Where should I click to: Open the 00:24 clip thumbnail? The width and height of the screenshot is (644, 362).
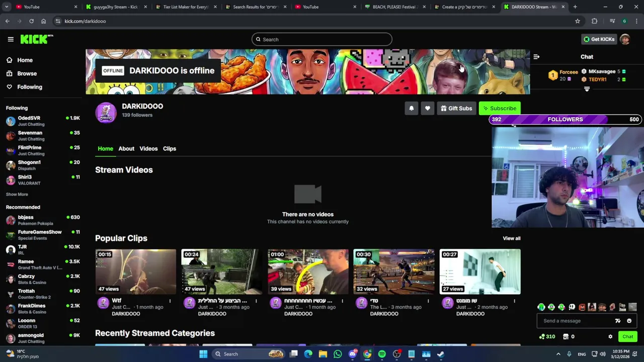point(222,271)
